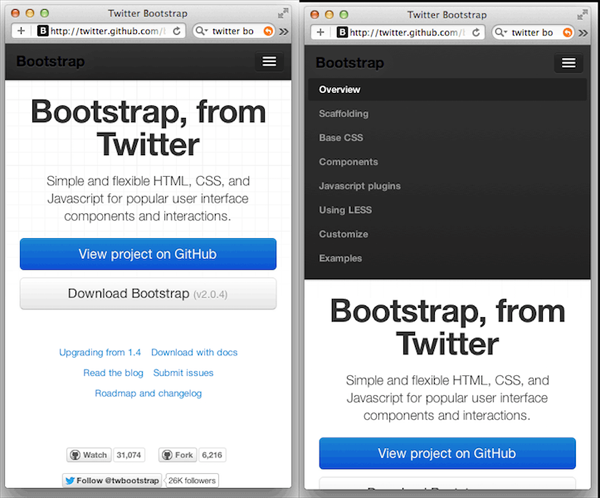
Task: Click the GitHub Fork button
Action: tap(178, 455)
